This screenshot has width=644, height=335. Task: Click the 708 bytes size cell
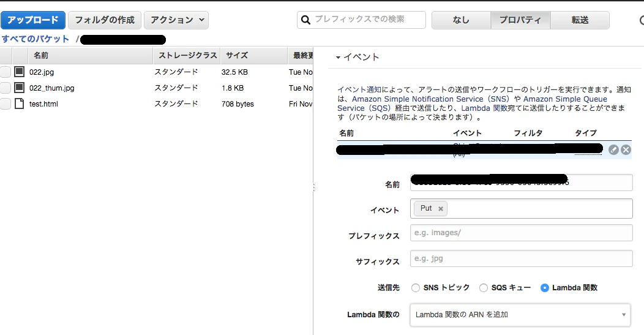[x=238, y=104]
